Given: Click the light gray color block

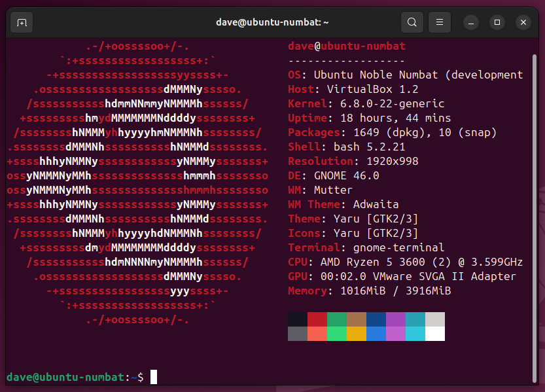Looking at the screenshot, I should click(x=435, y=319).
